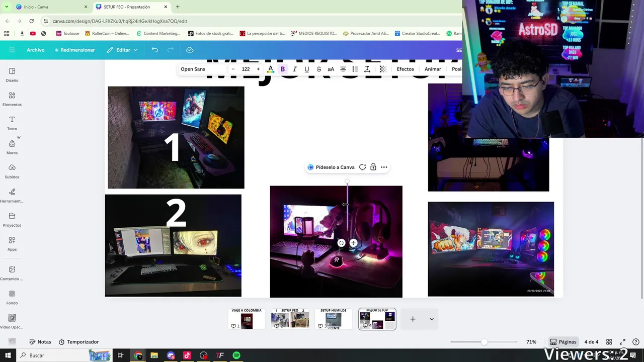Open the Efectos text options

pos(405,69)
